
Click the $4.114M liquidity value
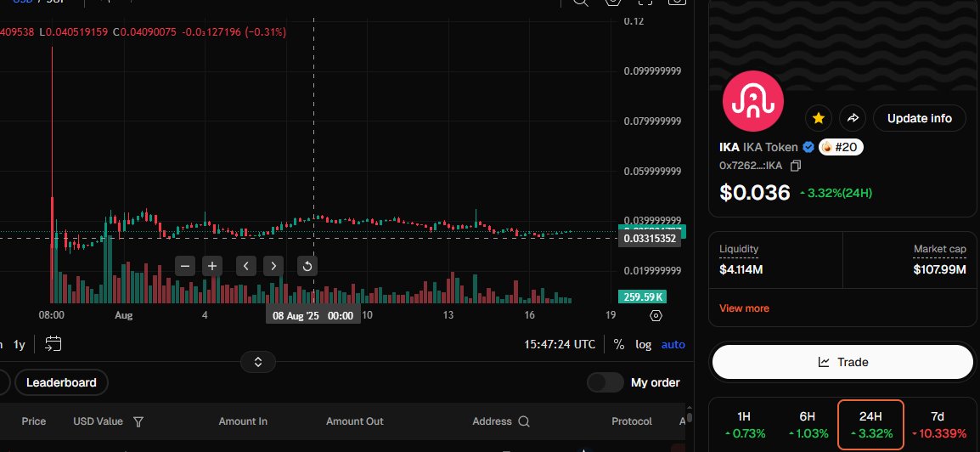(741, 270)
